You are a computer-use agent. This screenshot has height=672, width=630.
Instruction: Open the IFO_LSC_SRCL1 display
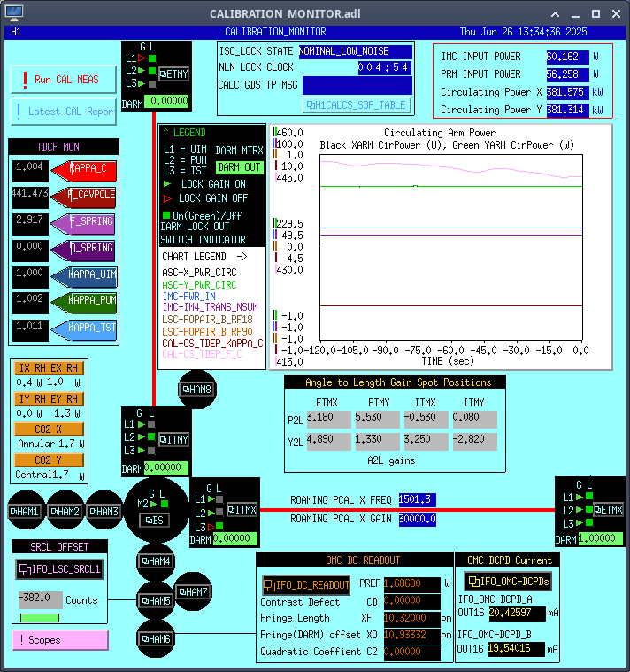(59, 569)
